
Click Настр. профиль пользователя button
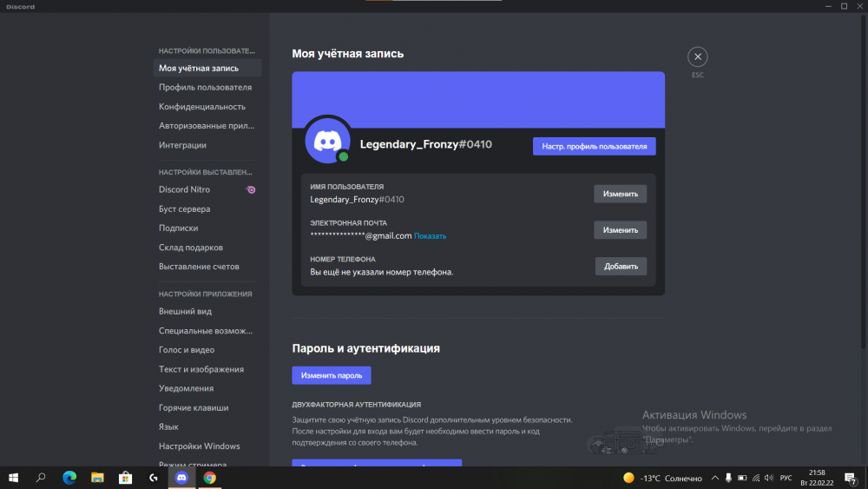pyautogui.click(x=594, y=146)
